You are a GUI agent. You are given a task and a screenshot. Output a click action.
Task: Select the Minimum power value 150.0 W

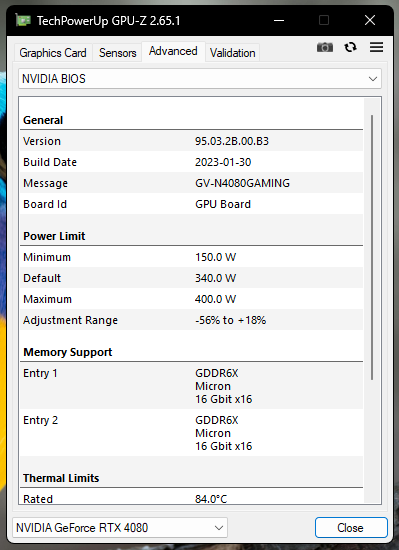[215, 257]
